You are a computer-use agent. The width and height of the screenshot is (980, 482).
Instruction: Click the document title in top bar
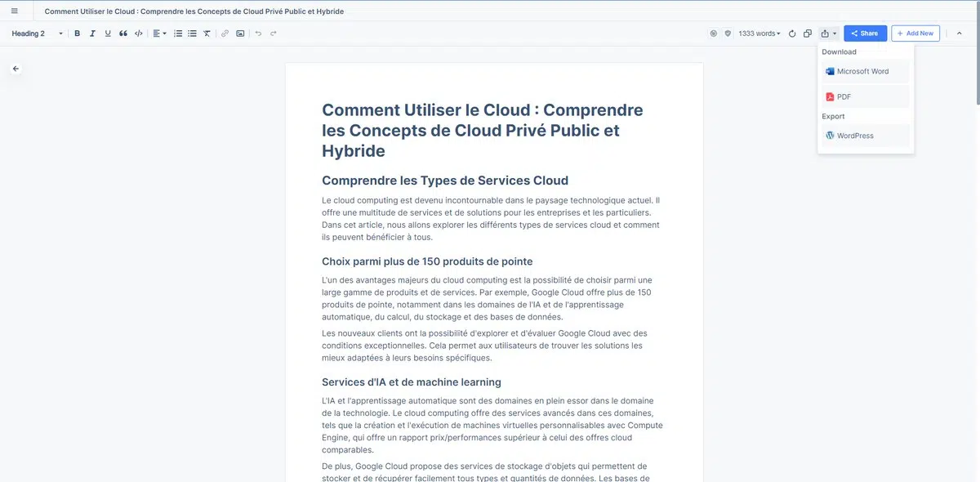[x=194, y=11]
